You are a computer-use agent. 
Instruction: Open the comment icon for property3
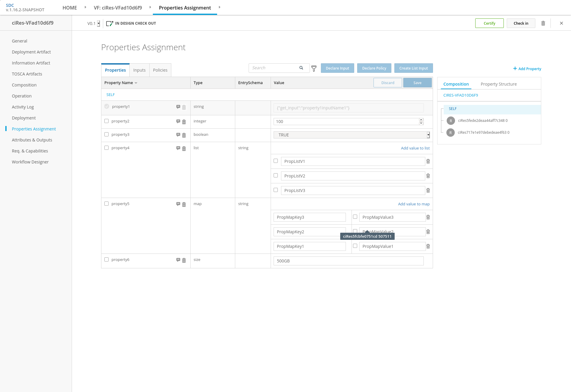(178, 135)
